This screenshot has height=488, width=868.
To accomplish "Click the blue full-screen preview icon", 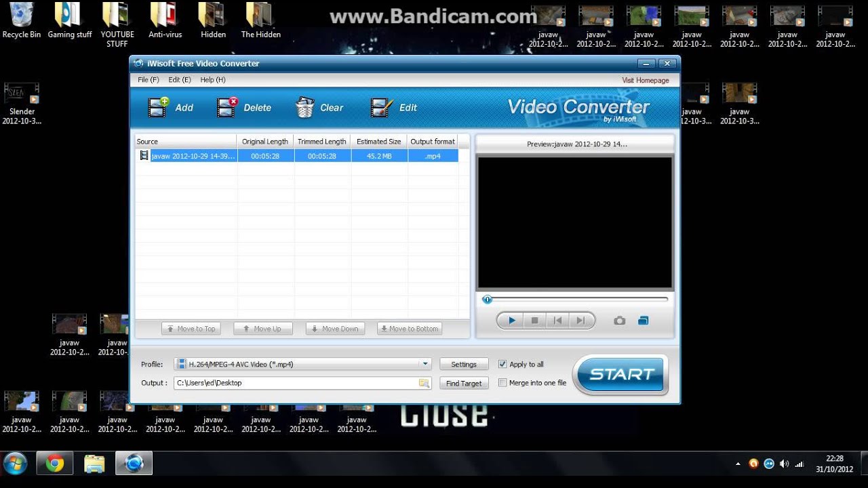I will tap(644, 321).
